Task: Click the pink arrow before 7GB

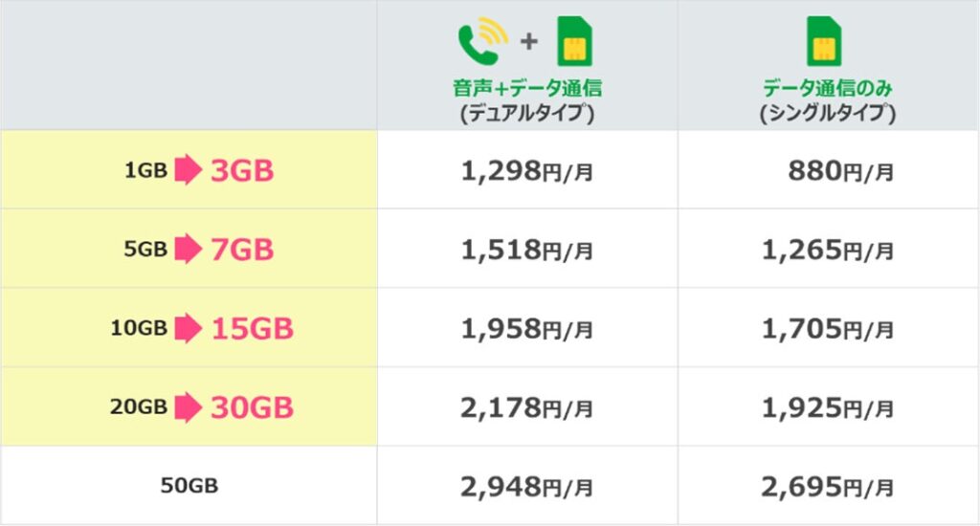Action: (x=188, y=251)
